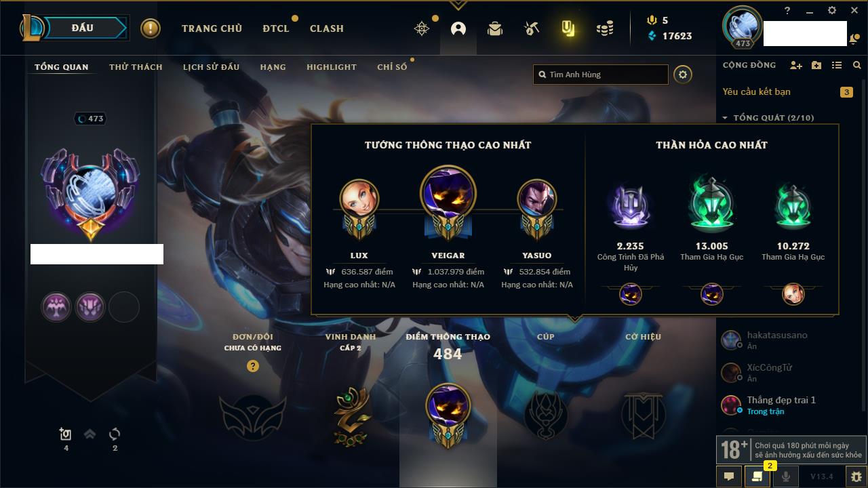Open friends list view options icon
Screen dimensions: 868x488
[837, 65]
